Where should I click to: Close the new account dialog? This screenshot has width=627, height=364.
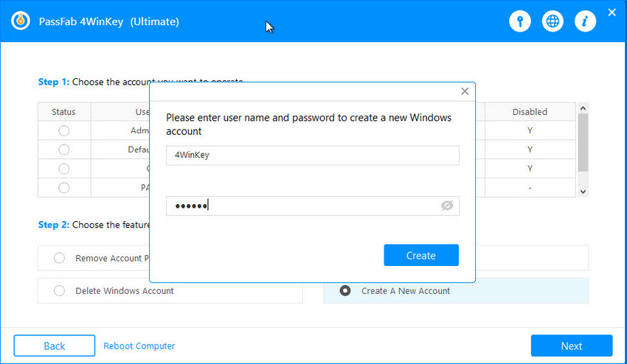pyautogui.click(x=465, y=91)
